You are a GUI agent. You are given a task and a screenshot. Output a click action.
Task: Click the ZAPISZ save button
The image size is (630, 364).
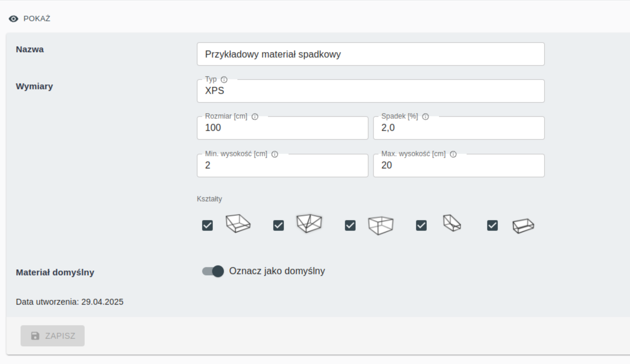coord(53,336)
